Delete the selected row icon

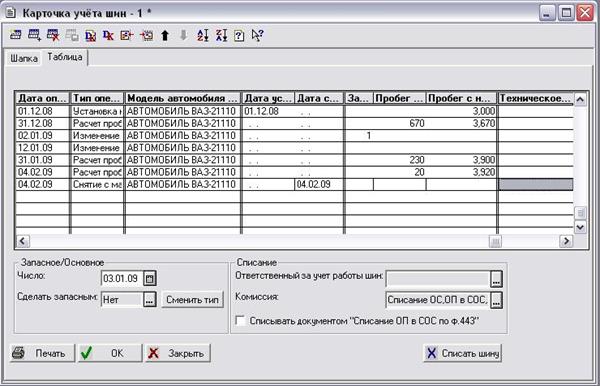point(53,35)
